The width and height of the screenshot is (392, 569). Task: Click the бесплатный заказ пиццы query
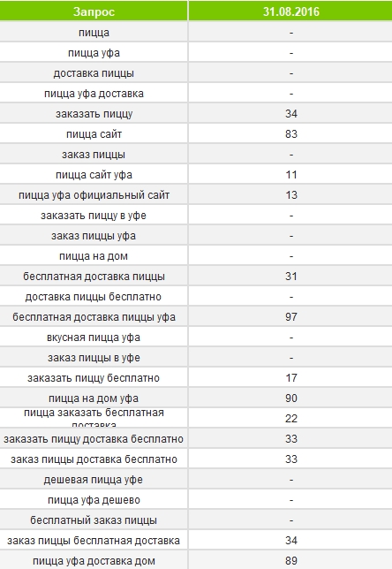[94, 520]
